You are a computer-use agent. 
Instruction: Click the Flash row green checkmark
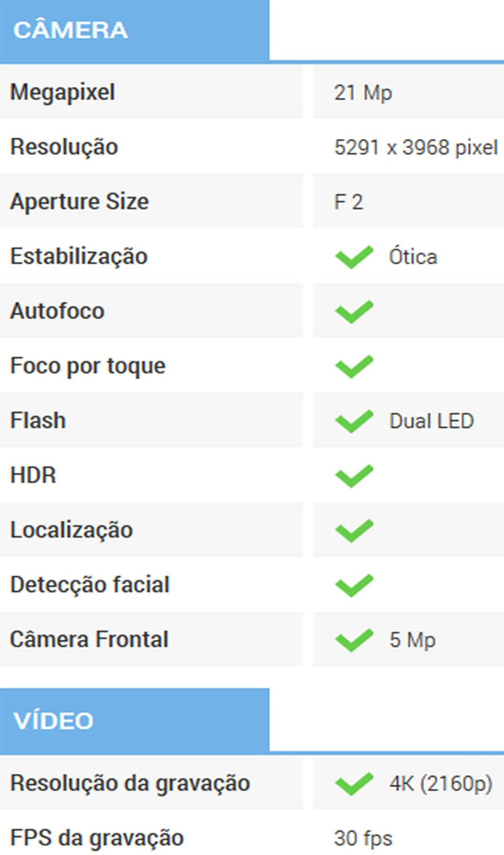[354, 421]
